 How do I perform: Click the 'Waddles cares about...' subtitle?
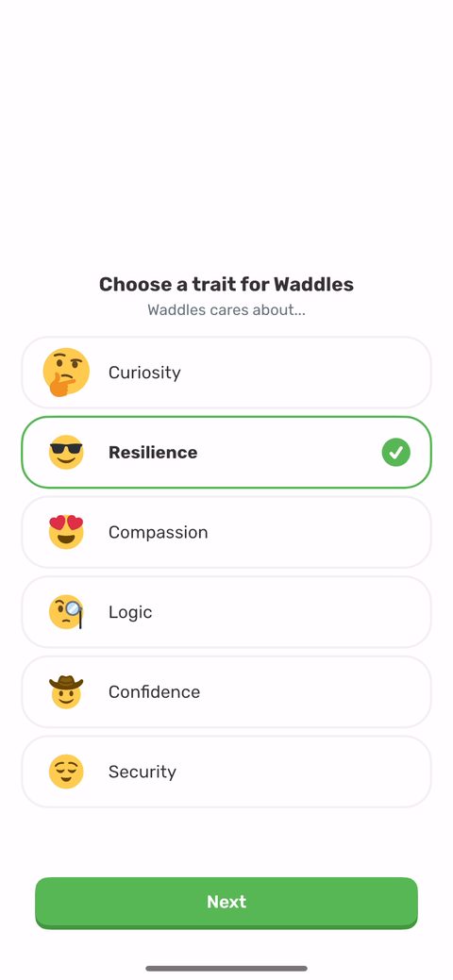pos(226,310)
